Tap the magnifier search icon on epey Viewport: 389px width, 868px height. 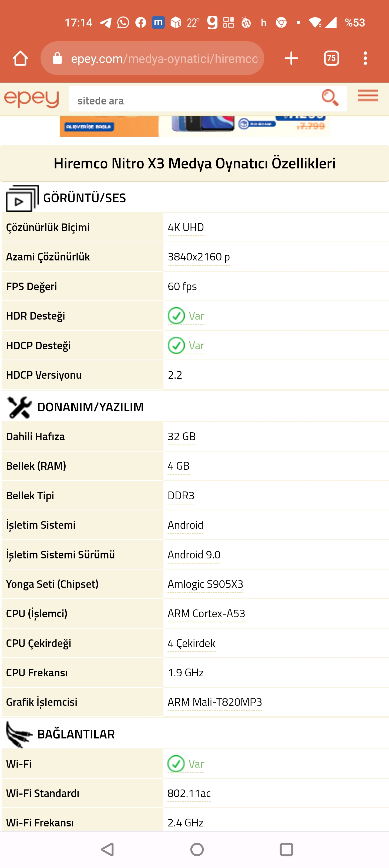(x=330, y=98)
